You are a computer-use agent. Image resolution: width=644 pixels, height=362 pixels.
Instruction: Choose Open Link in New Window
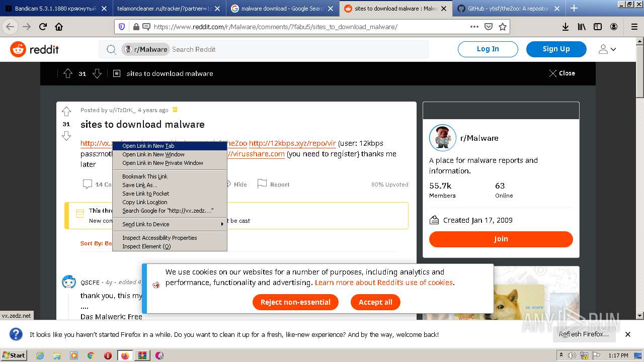click(170, 154)
